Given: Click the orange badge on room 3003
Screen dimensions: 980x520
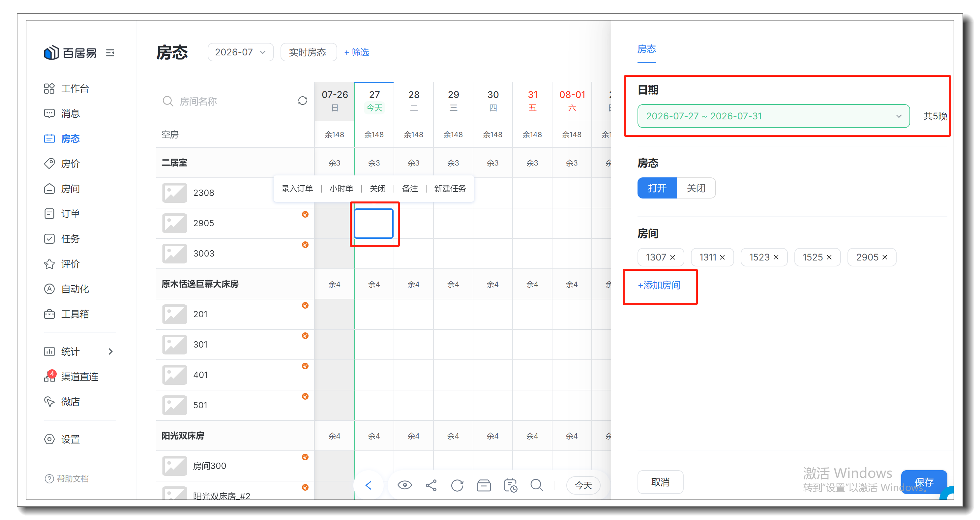Looking at the screenshot, I should [x=305, y=245].
